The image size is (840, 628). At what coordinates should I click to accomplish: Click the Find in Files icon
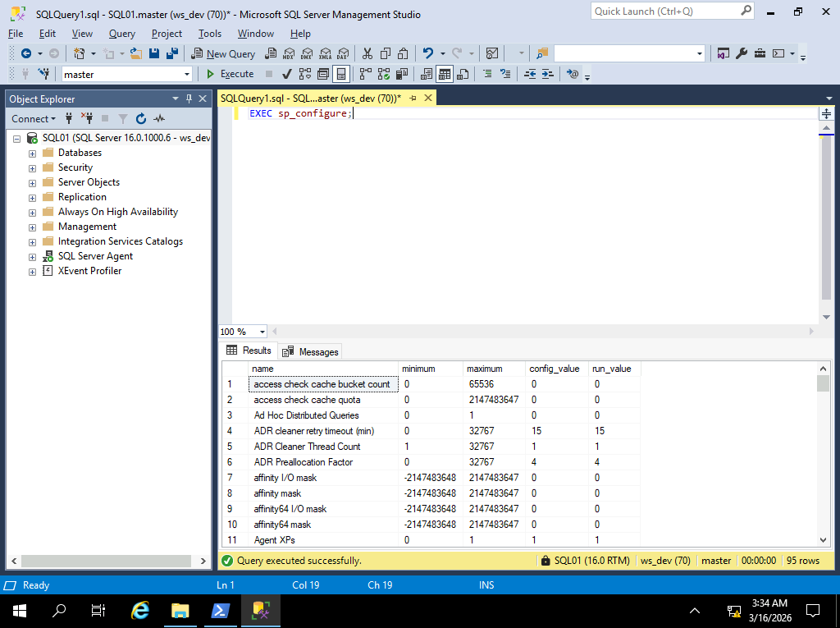tap(542, 53)
